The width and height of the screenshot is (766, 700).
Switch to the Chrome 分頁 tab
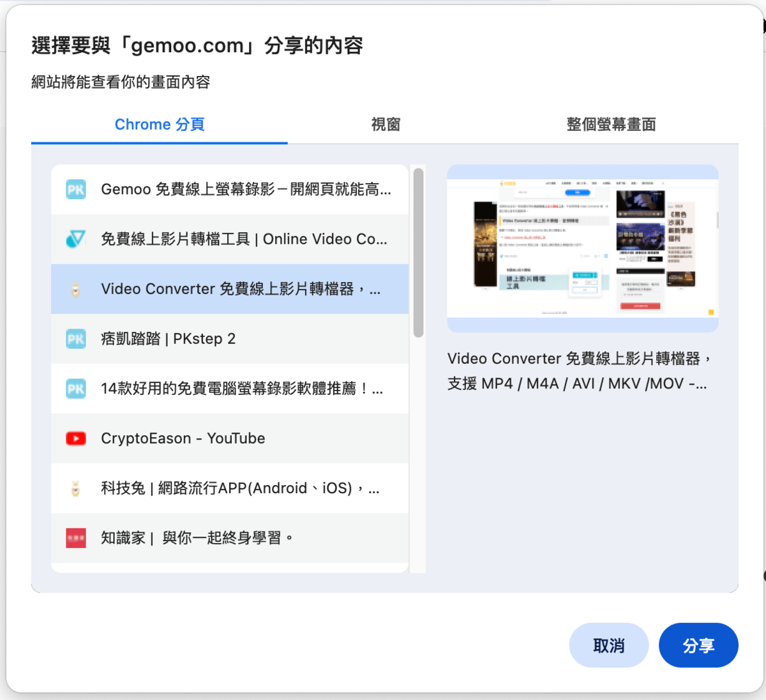160,124
